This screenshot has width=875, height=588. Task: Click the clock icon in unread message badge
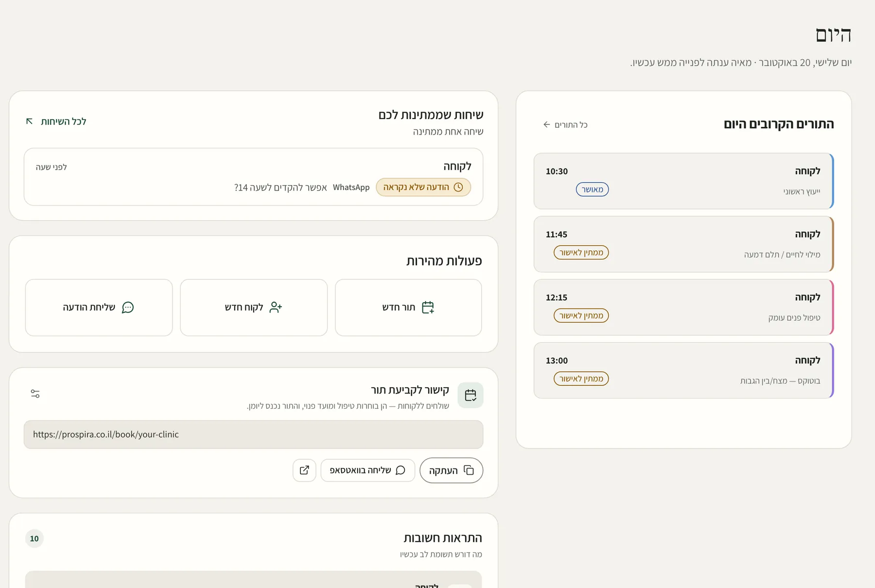coord(458,187)
